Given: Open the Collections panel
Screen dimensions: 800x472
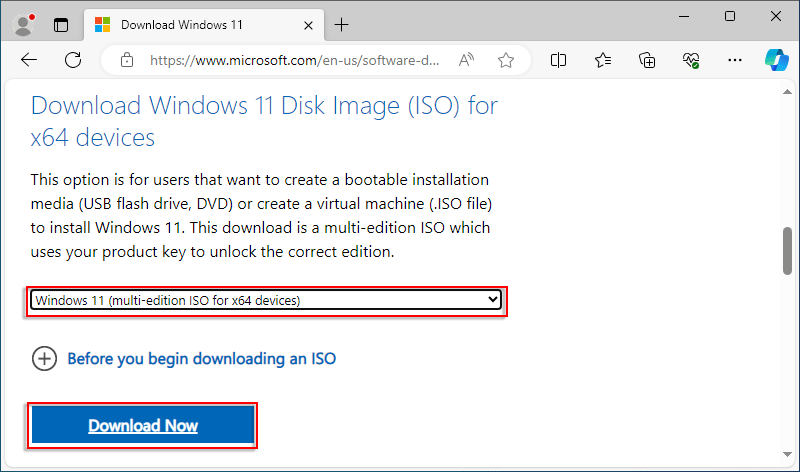Looking at the screenshot, I should 647,60.
